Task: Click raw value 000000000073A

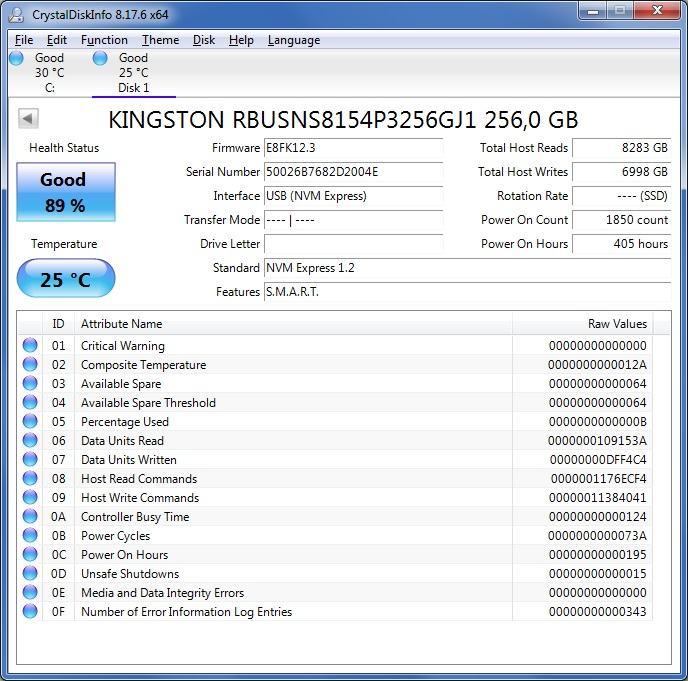Action: pos(597,536)
